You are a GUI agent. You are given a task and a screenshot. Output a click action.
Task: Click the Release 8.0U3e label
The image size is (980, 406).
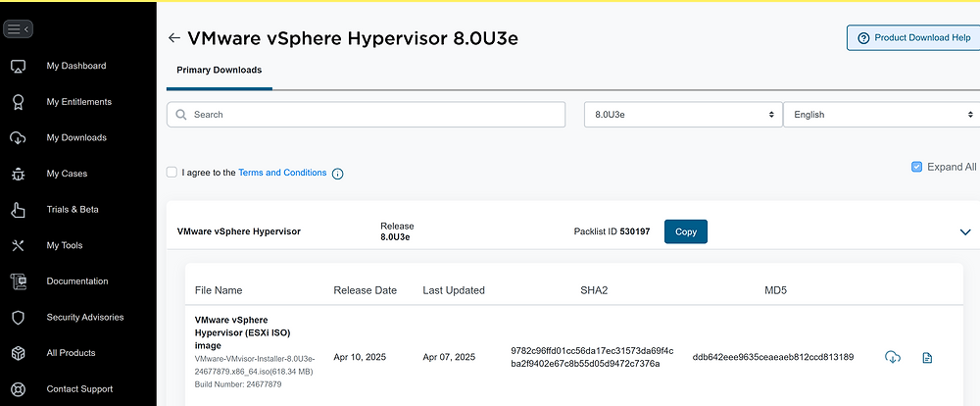(x=397, y=231)
